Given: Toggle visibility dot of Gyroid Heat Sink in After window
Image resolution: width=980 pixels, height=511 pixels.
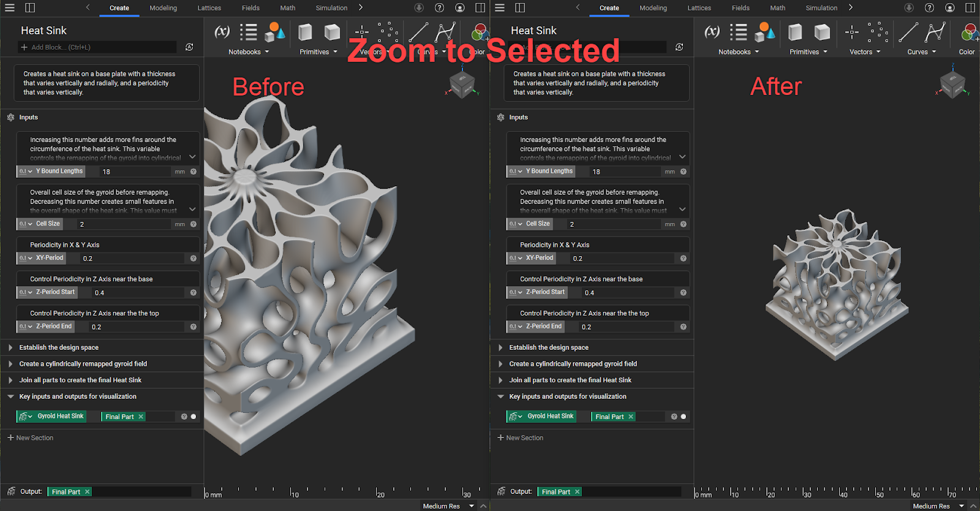Looking at the screenshot, I should [684, 417].
